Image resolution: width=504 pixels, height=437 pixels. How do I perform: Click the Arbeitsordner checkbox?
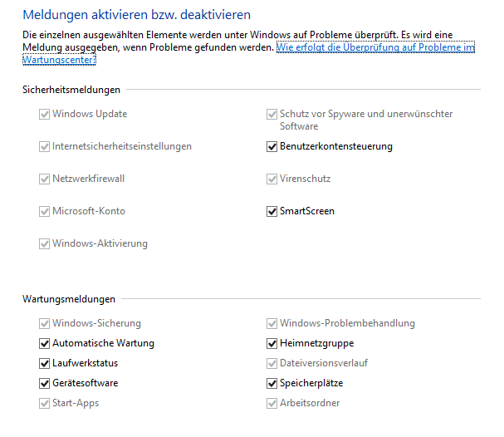coord(272,403)
